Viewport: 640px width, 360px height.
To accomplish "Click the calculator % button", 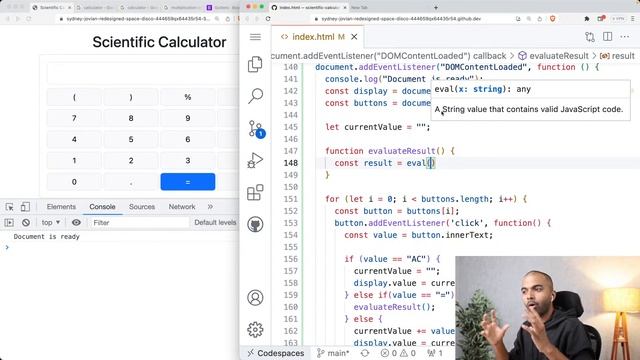I will pyautogui.click(x=188, y=97).
